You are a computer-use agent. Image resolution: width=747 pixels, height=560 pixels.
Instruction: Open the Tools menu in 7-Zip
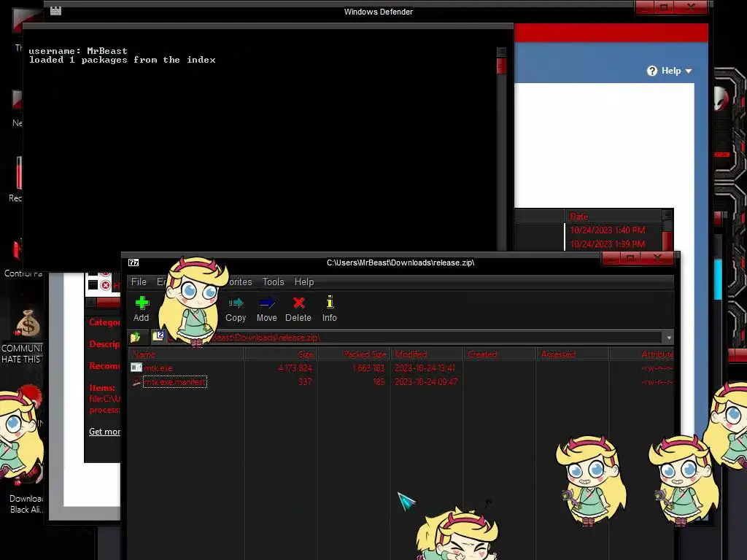[x=273, y=282]
